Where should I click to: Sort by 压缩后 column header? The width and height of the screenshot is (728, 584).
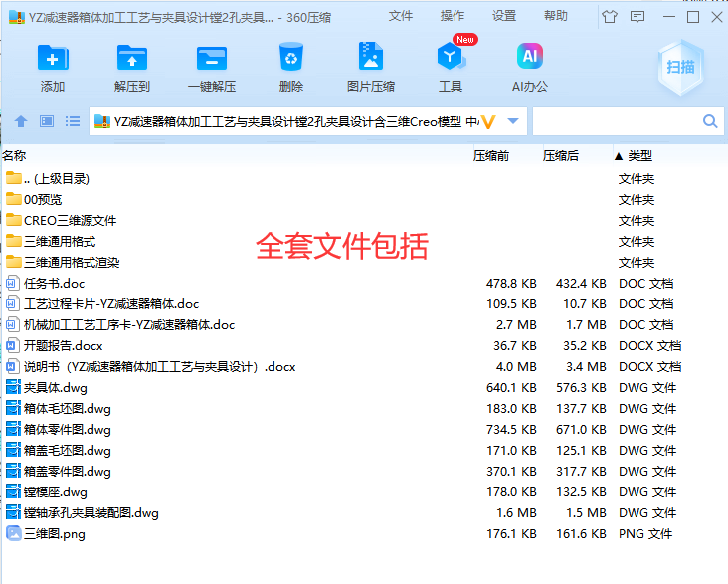[561, 155]
